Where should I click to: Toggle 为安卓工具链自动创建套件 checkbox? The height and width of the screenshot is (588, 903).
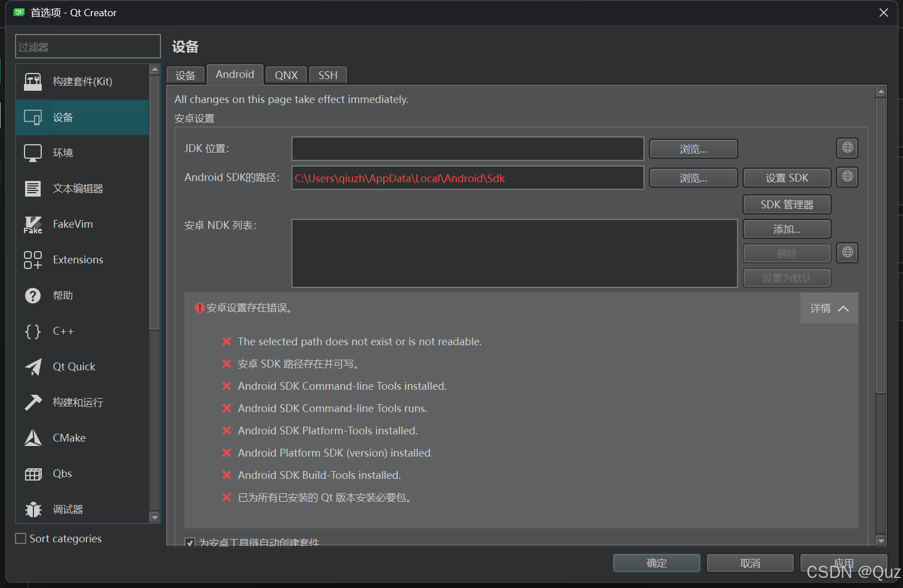pyautogui.click(x=190, y=542)
